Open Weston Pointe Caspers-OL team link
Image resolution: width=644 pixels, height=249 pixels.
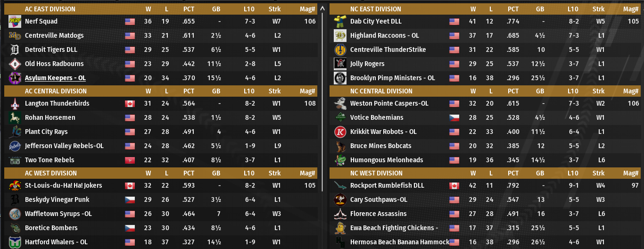tap(389, 103)
